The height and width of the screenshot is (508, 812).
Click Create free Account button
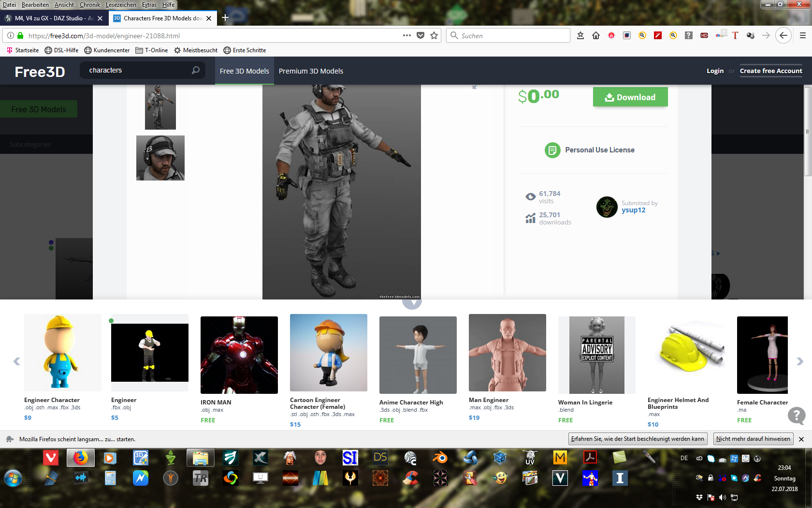click(x=771, y=71)
